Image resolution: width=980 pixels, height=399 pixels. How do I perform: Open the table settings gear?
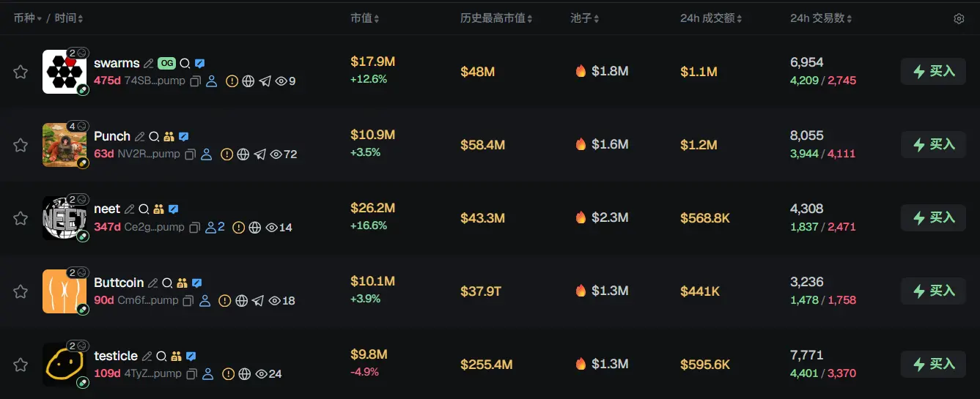pyautogui.click(x=959, y=18)
